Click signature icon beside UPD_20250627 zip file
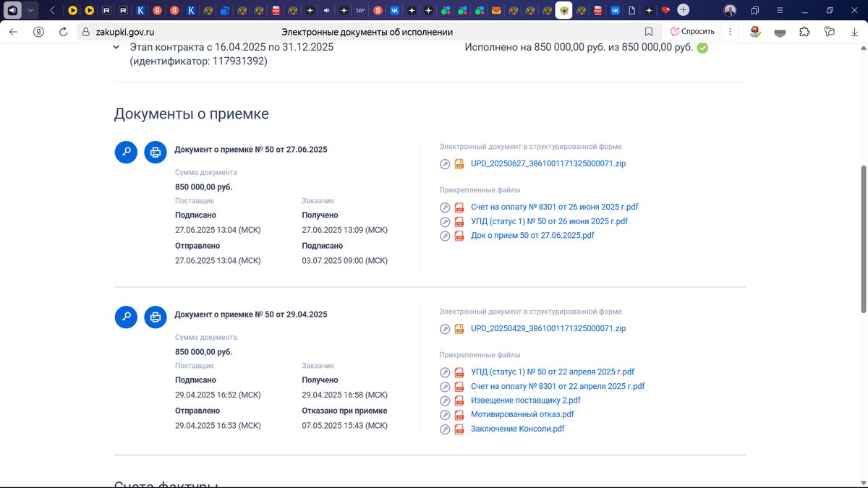 445,164
